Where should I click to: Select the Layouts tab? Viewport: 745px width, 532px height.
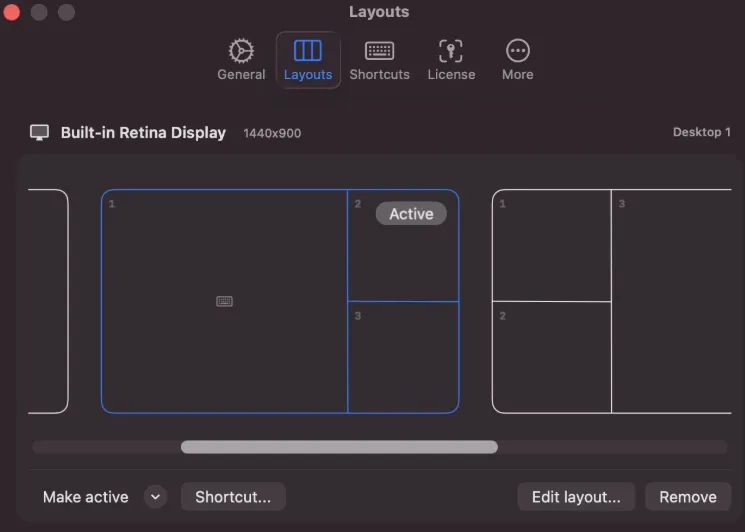[x=308, y=60]
